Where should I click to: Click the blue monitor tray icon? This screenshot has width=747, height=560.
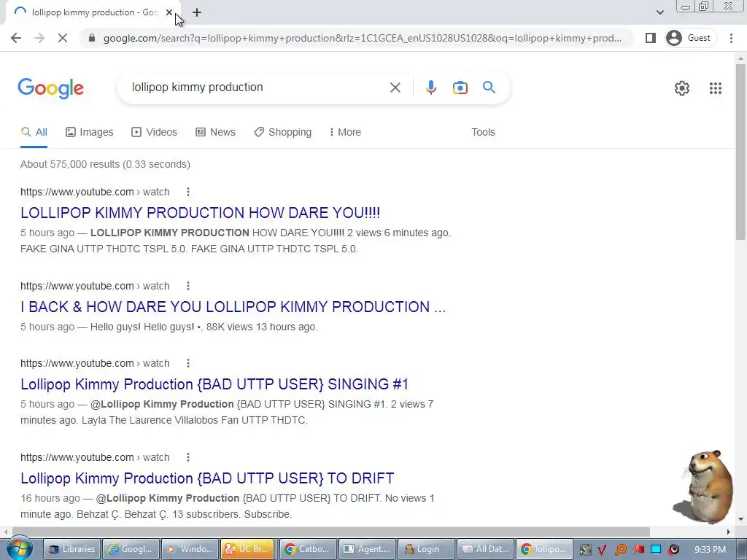(656, 549)
